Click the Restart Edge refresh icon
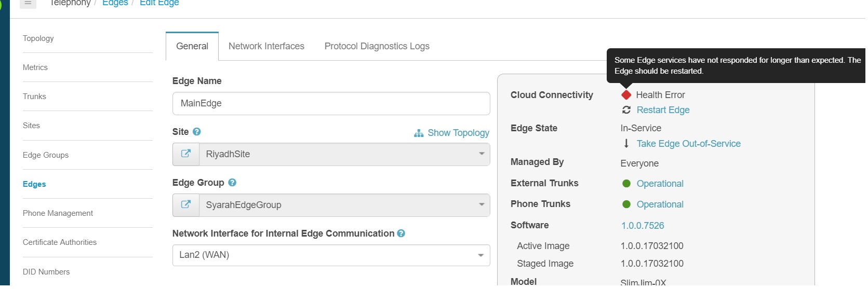The image size is (868, 289). 626,110
